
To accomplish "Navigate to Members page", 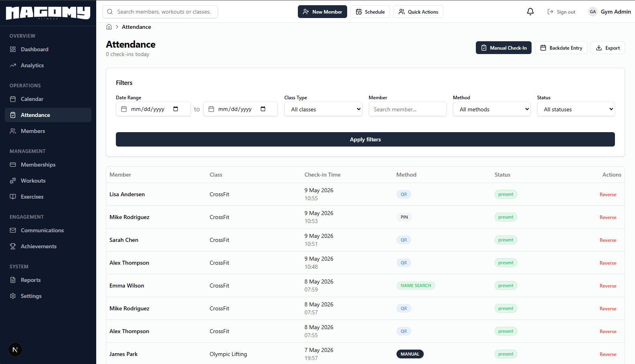I will tap(48, 131).
